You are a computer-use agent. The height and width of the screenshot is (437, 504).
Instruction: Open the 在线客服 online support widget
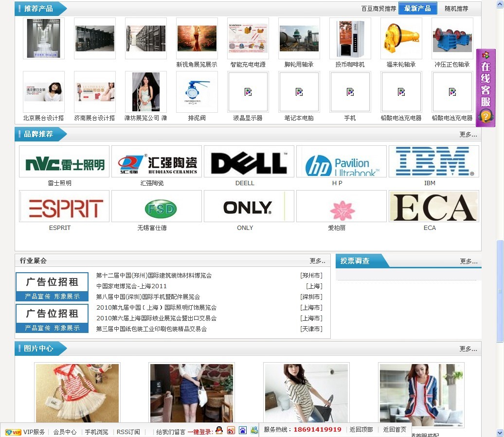(486, 87)
